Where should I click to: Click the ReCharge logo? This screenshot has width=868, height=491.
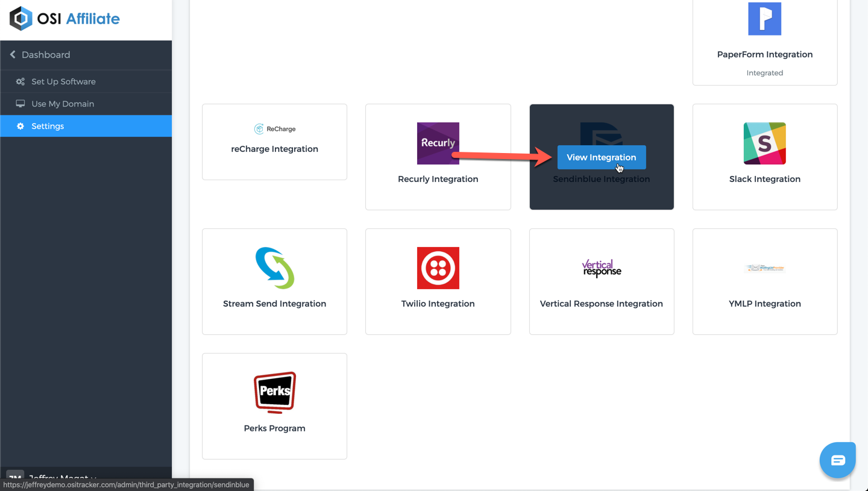click(274, 129)
